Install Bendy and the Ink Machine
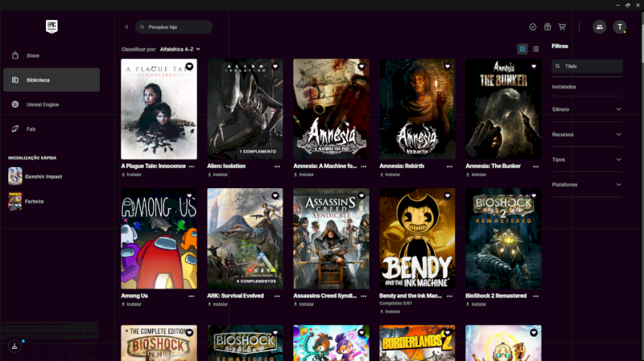 tap(390, 311)
